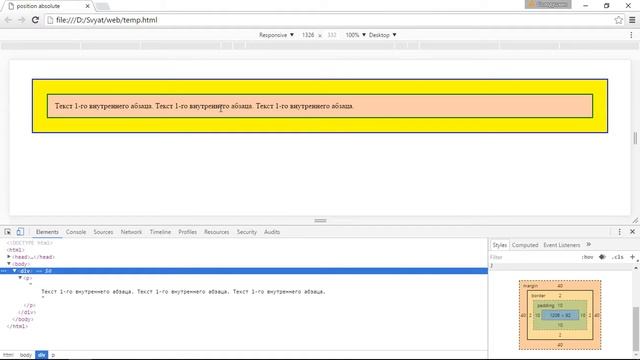Collapse the body element node

9,264
